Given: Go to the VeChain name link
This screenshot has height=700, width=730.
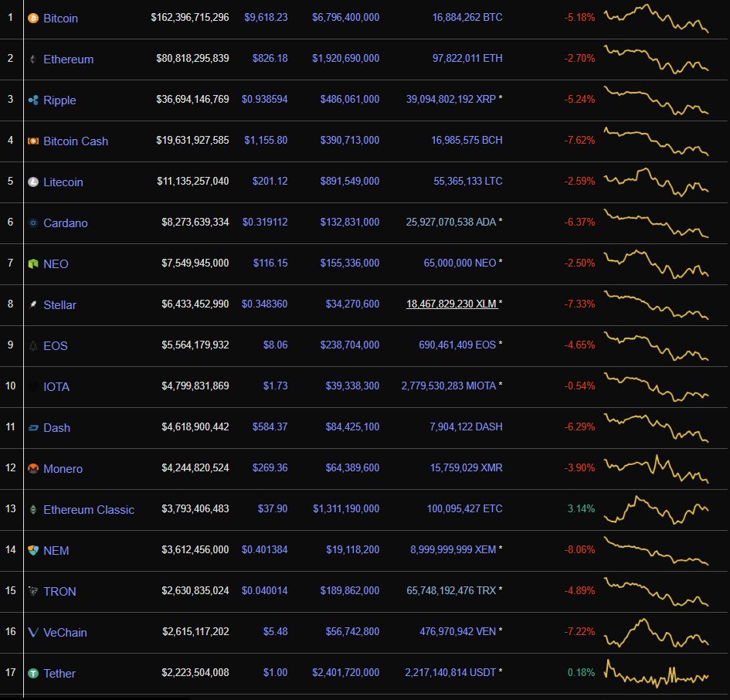Looking at the screenshot, I should pos(65,633).
